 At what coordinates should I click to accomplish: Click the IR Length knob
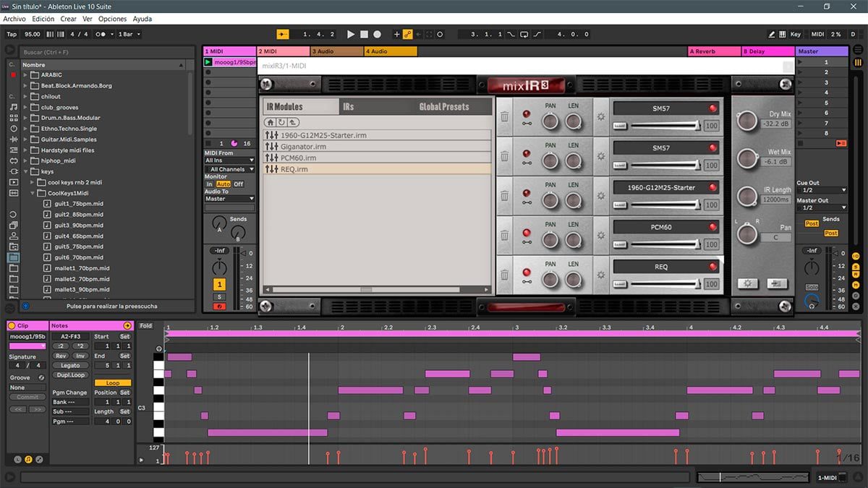[x=747, y=196]
